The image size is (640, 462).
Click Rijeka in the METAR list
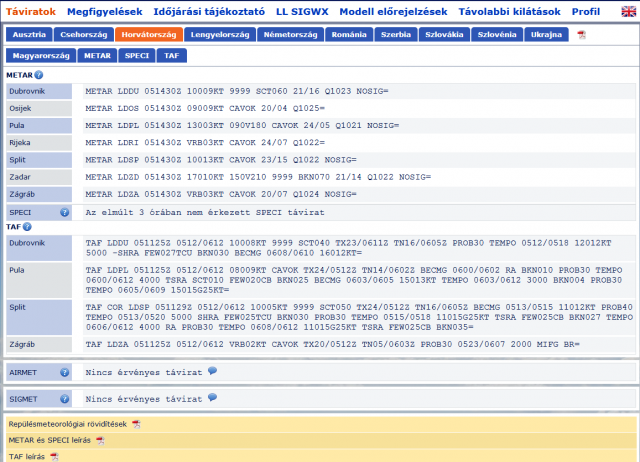39,142
